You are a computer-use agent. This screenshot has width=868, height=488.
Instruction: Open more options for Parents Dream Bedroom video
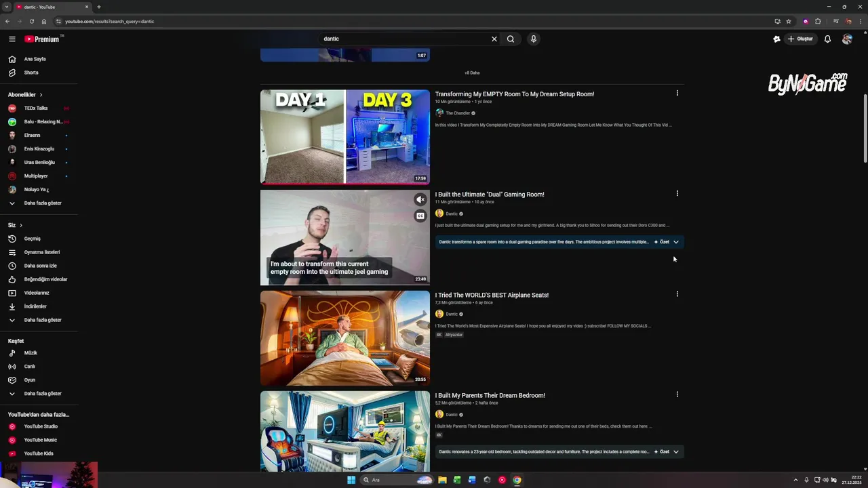677,394
